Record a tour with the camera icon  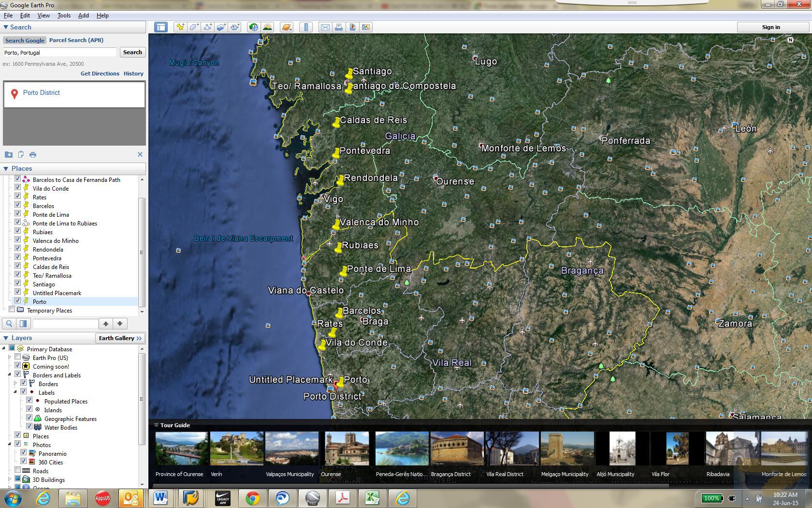[235, 27]
